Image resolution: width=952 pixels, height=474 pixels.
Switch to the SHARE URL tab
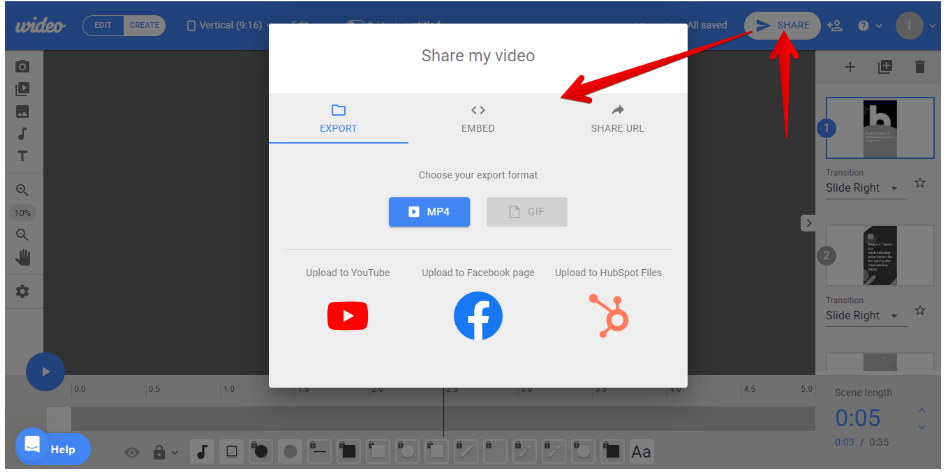[617, 119]
